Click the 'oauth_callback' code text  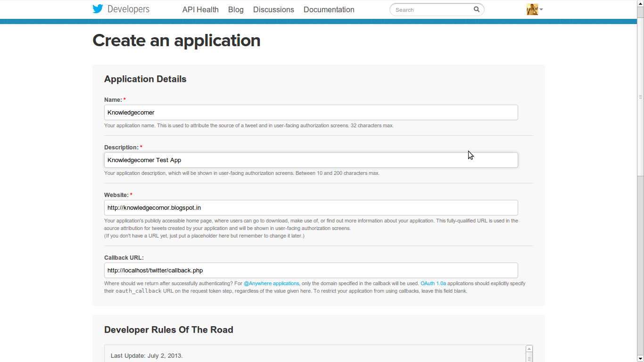point(139,291)
